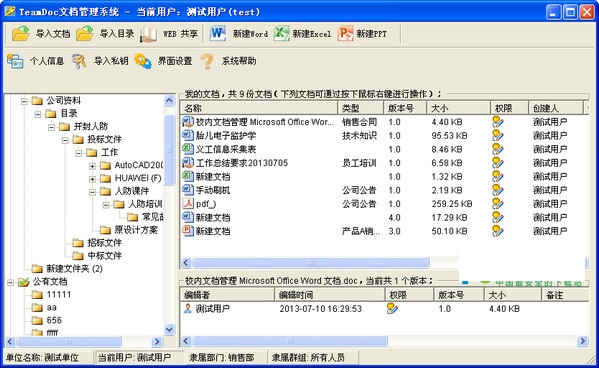Select the 新建文件夹 (2) folder
The height and width of the screenshot is (368, 599).
click(74, 269)
